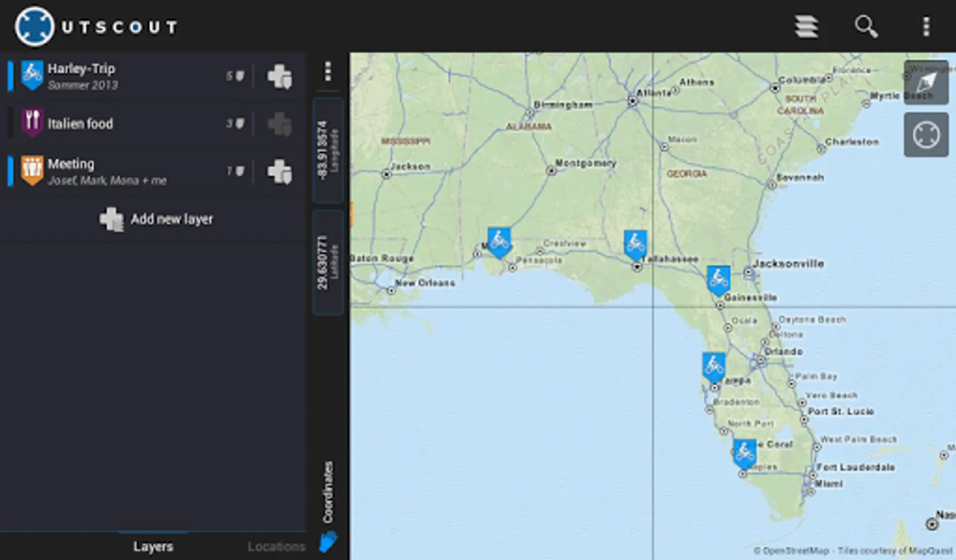Image resolution: width=956 pixels, height=560 pixels.
Task: Click the Daytona Beach label on map
Action: (812, 320)
